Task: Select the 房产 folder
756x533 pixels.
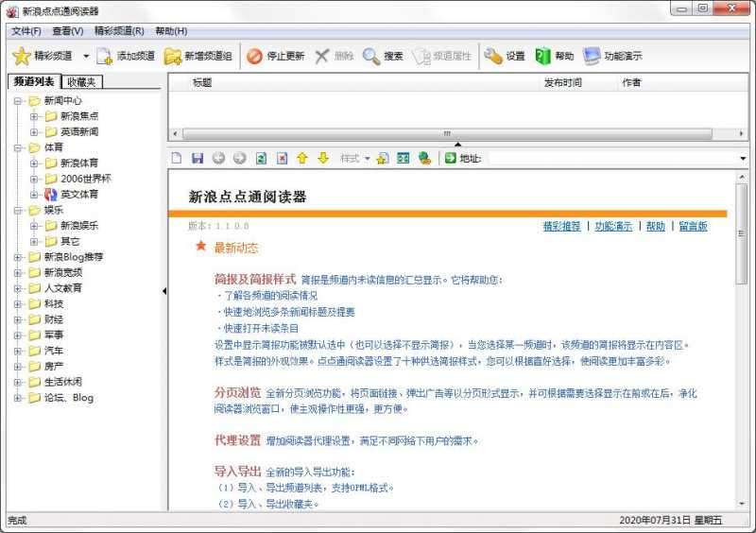Action: tap(46, 366)
